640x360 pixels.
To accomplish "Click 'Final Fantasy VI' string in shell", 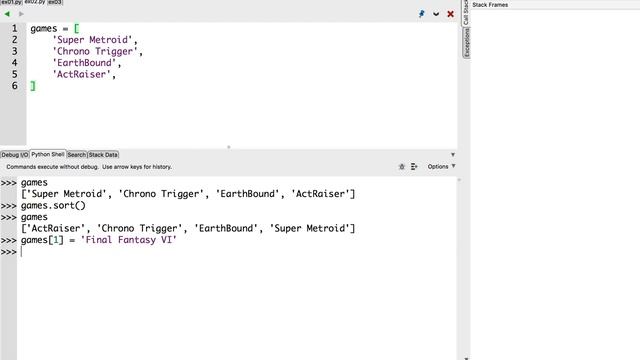I will [129, 240].
